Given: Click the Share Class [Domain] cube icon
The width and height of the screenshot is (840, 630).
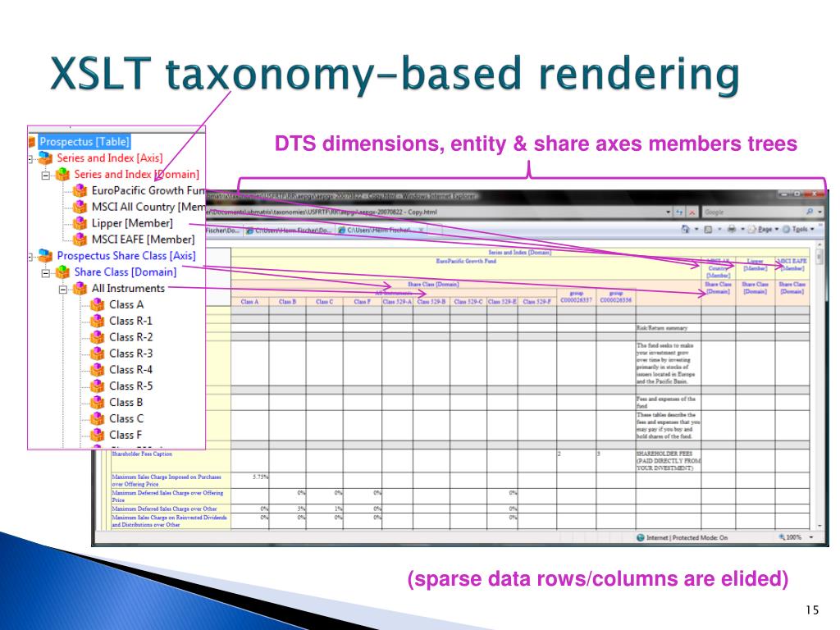Looking at the screenshot, I should coord(62,272).
